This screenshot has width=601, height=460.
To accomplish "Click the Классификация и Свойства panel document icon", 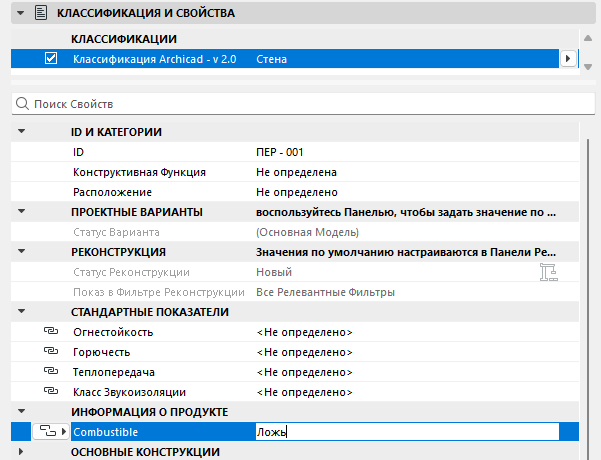I will pos(41,13).
